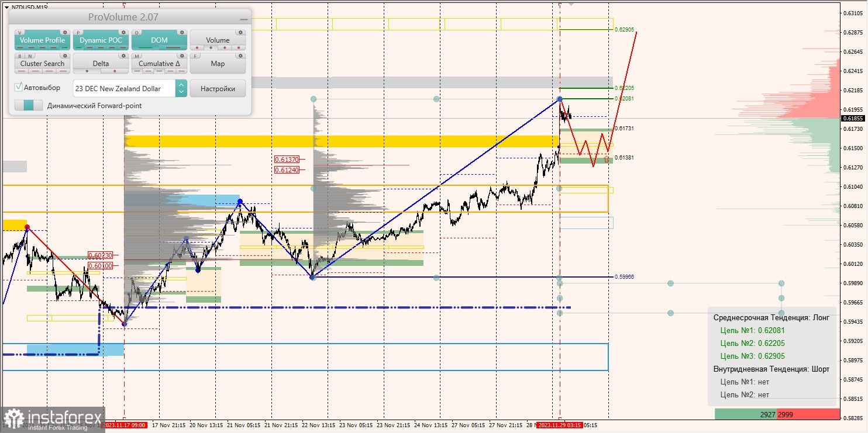Click the 2023.11.29 03:15 red time marker
The image size is (868, 433).
point(560,425)
